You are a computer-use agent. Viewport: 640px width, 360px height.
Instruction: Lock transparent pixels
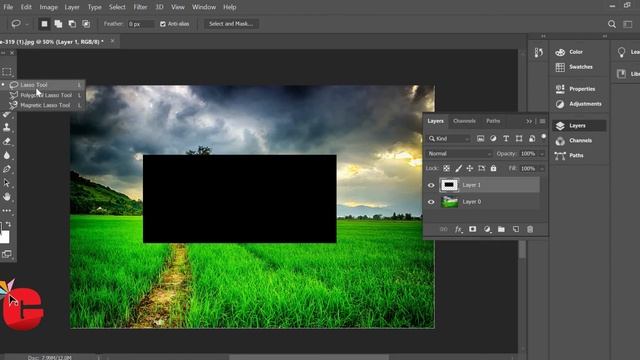446,168
